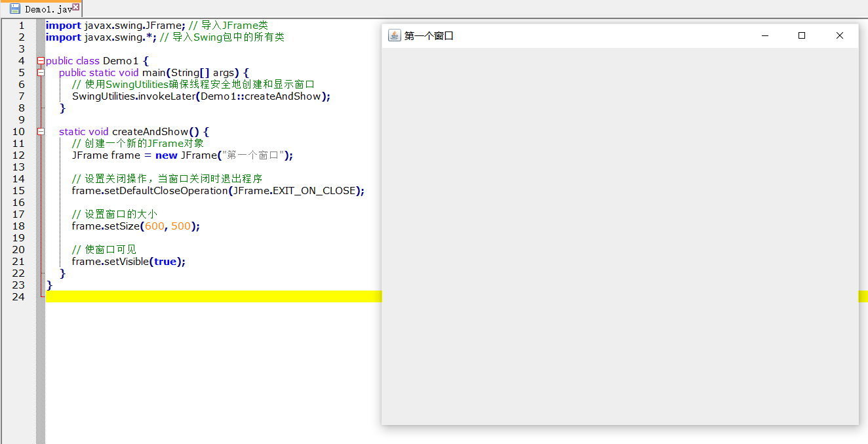Click inside the empty gray JFrame content area
Viewport: 868px width, 444px height.
click(x=620, y=236)
